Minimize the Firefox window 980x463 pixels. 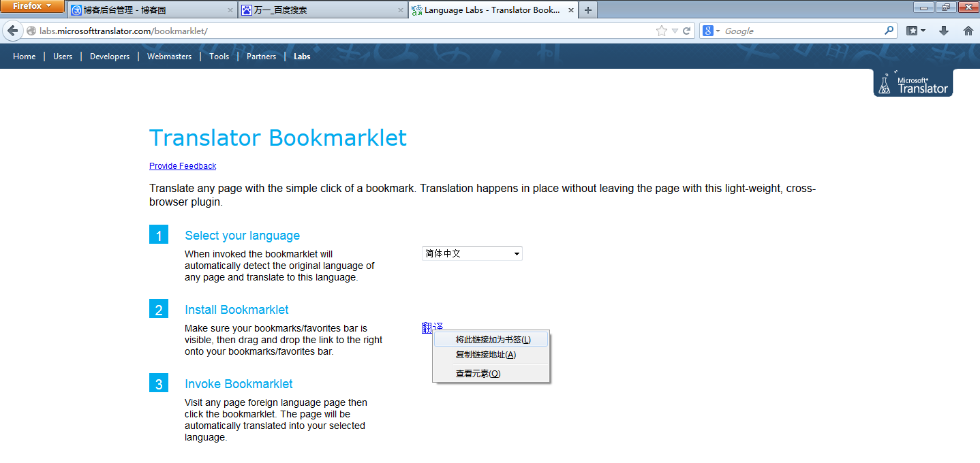924,7
